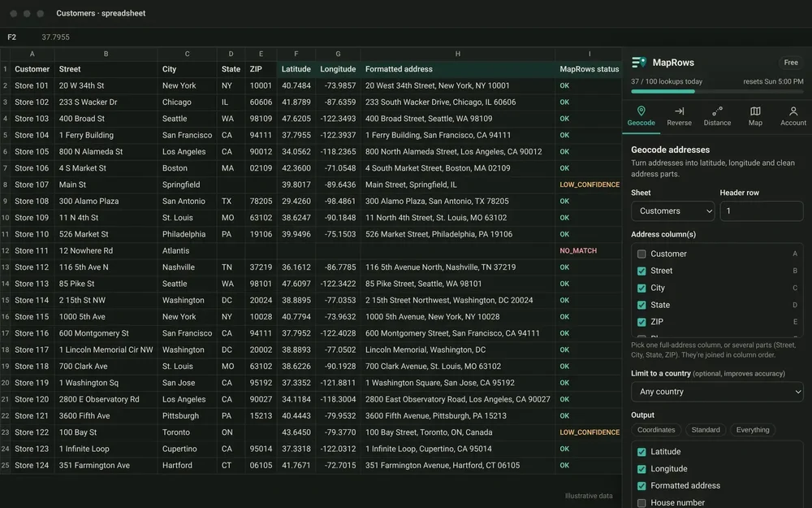Click the LOW_CONFIDENCE status for Store 107
812x508 pixels.
pos(590,185)
